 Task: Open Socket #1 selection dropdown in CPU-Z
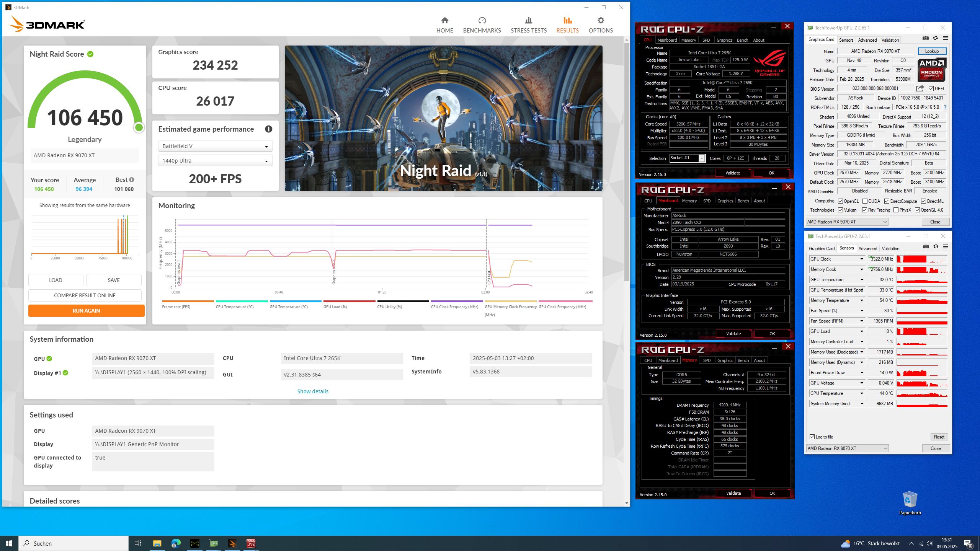pyautogui.click(x=687, y=158)
